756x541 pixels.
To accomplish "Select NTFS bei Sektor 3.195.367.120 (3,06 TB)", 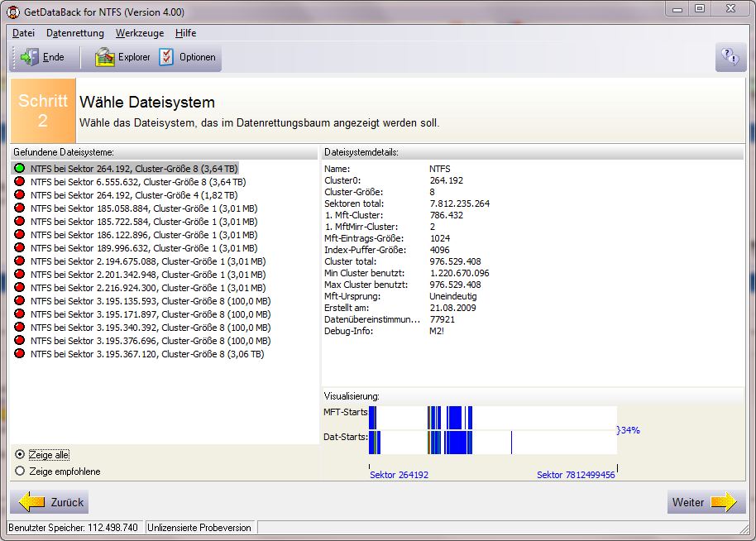I will pyautogui.click(x=147, y=354).
